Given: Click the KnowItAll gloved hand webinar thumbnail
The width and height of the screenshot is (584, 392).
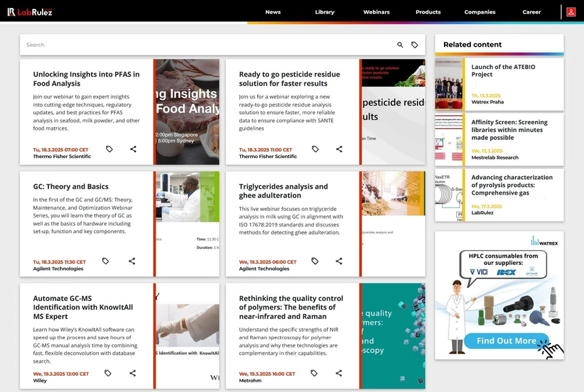Looking at the screenshot, I should tap(187, 336).
